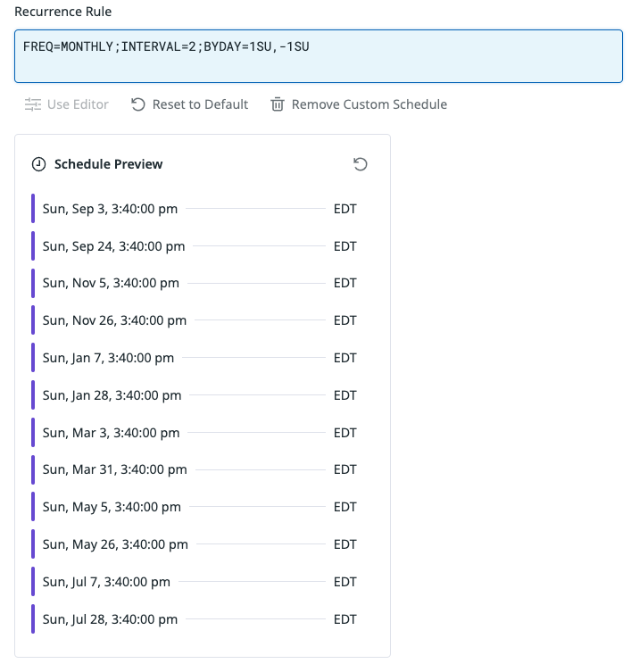Click the Reset to Default circular arrow icon
This screenshot has width=639, height=672.
pos(138,104)
